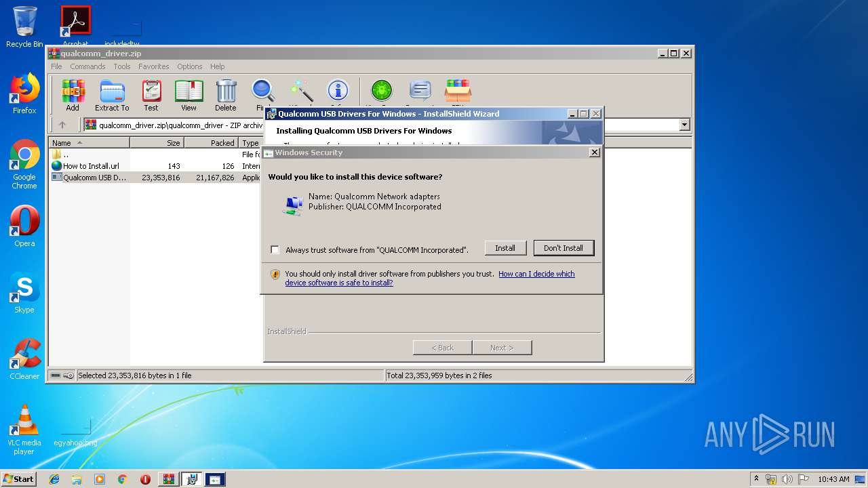Screen dimensions: 868x488
Task: Click the Find magnifier icon in WinRAR
Action: pyautogui.click(x=262, y=91)
